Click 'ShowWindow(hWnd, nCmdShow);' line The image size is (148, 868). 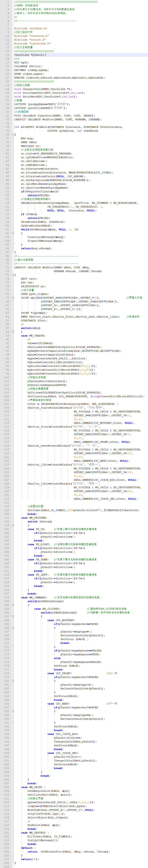click(43, 222)
